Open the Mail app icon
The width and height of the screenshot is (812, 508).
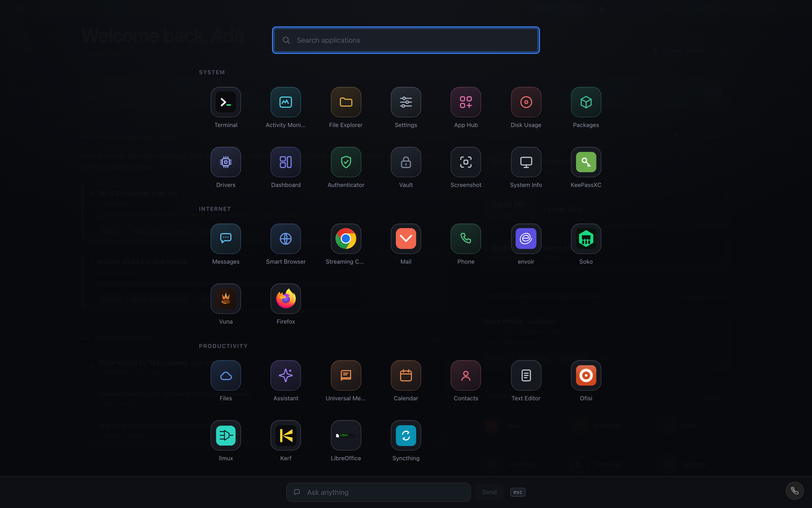click(406, 239)
